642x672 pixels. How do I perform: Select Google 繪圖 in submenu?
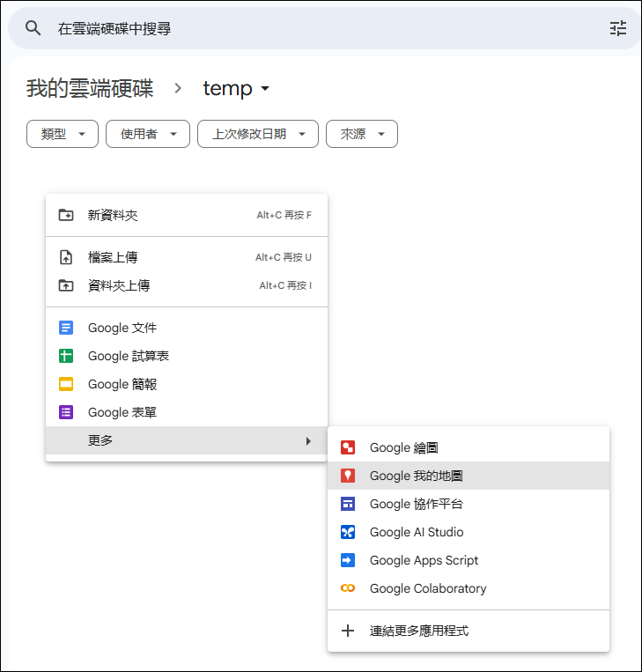(x=469, y=447)
